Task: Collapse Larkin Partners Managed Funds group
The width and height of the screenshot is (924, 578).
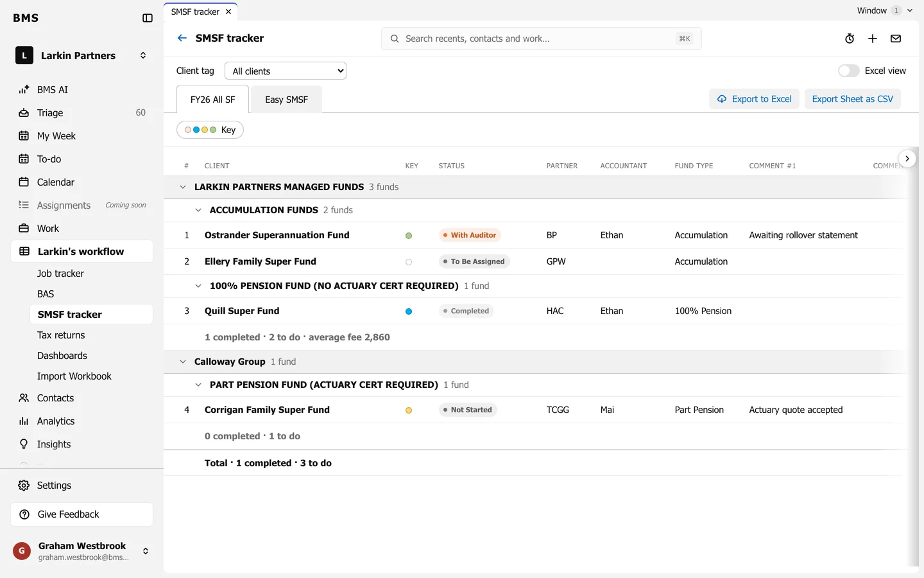Action: pos(183,187)
